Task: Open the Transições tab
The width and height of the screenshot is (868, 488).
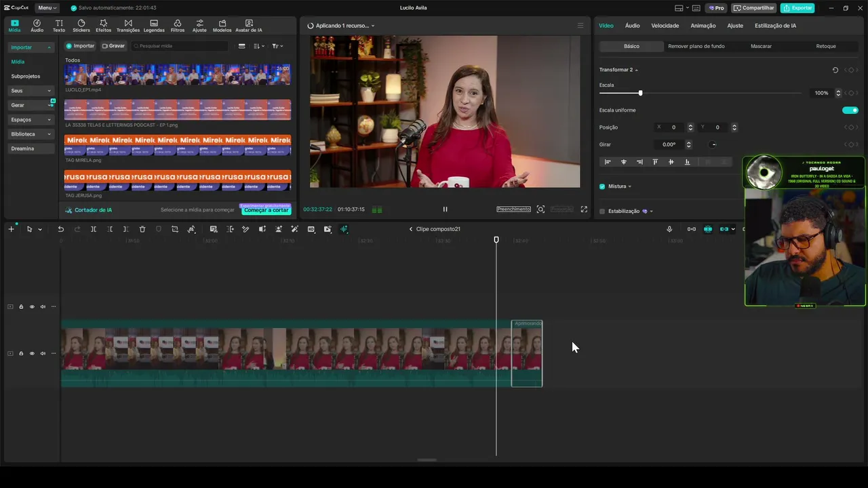Action: [128, 26]
